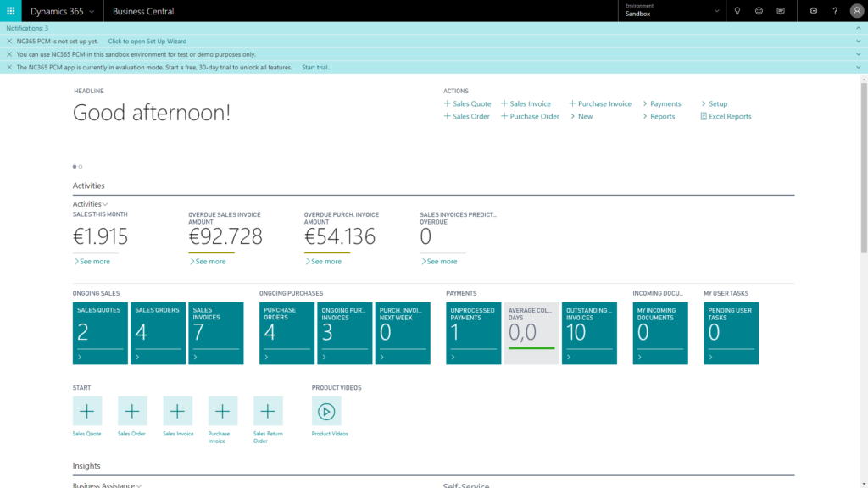This screenshot has height=488, width=868.
Task: Open the settings gear icon
Action: click(x=813, y=11)
